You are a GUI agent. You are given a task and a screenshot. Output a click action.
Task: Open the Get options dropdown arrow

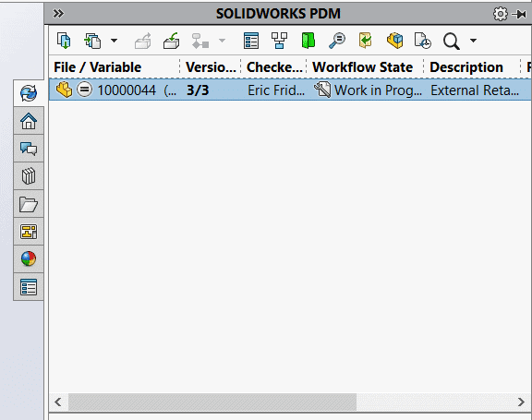[x=114, y=41]
